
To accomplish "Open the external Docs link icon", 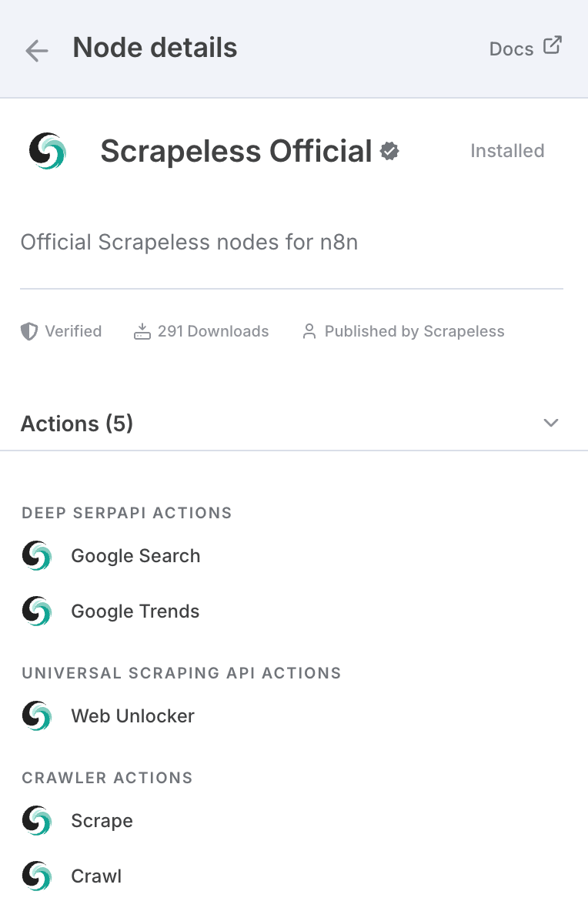I will pos(553,45).
